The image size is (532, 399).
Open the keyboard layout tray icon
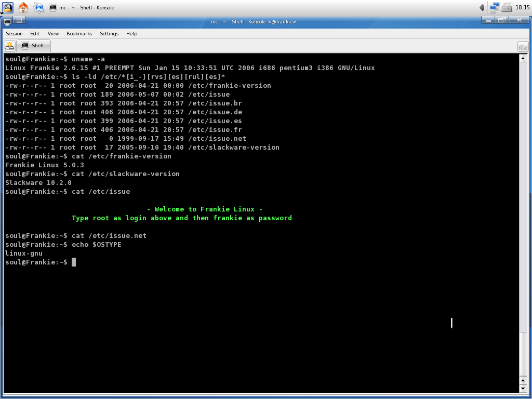tap(507, 7)
